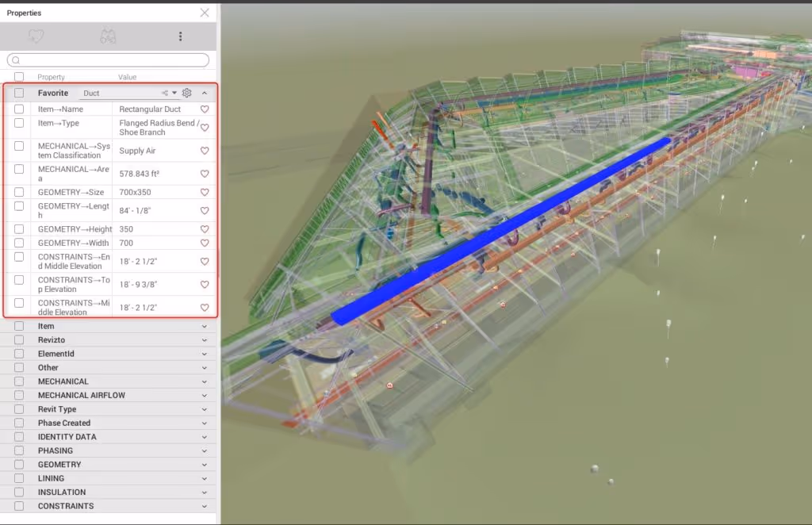Unfavorite GEOMETRY→Width heart icon
Viewport: 812px width, 525px height.
205,243
